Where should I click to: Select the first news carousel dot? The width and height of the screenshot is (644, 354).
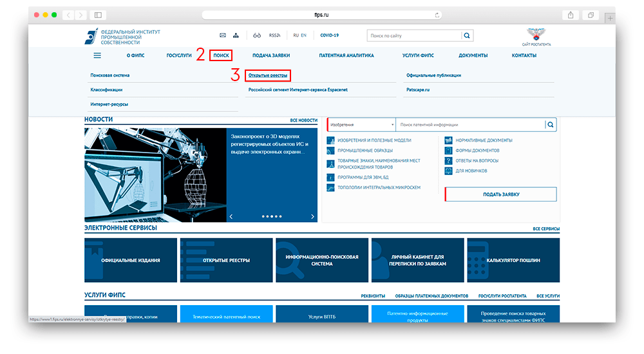pos(263,216)
